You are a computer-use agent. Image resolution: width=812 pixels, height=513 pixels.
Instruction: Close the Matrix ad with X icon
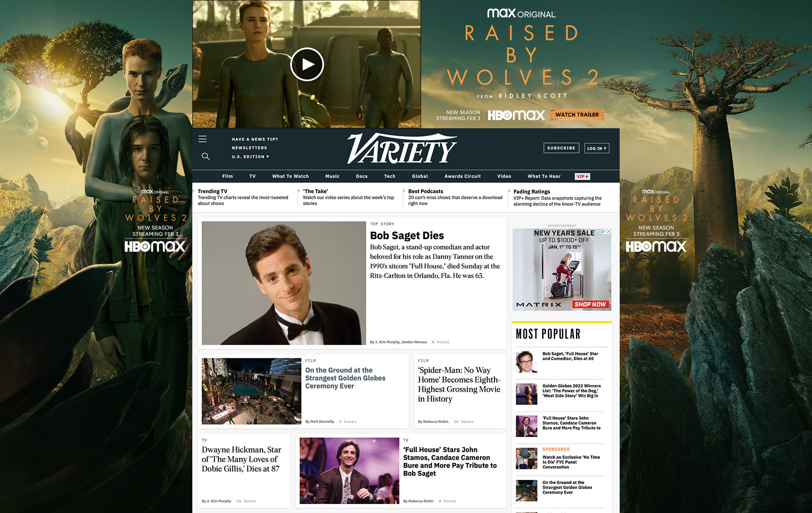point(609,231)
